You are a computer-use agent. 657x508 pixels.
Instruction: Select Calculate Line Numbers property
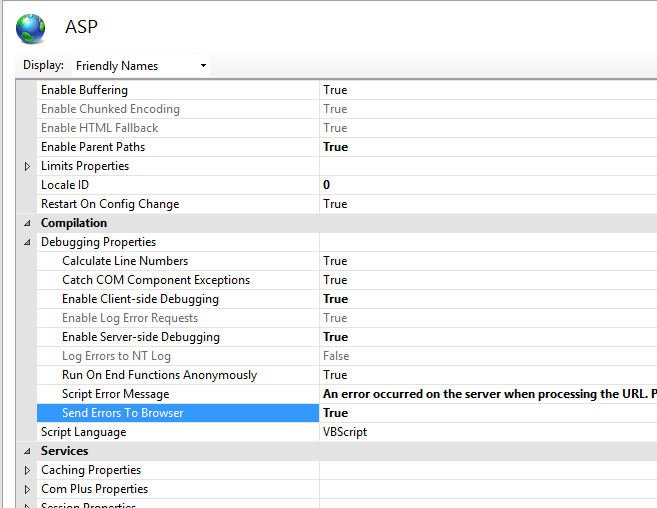point(178,261)
